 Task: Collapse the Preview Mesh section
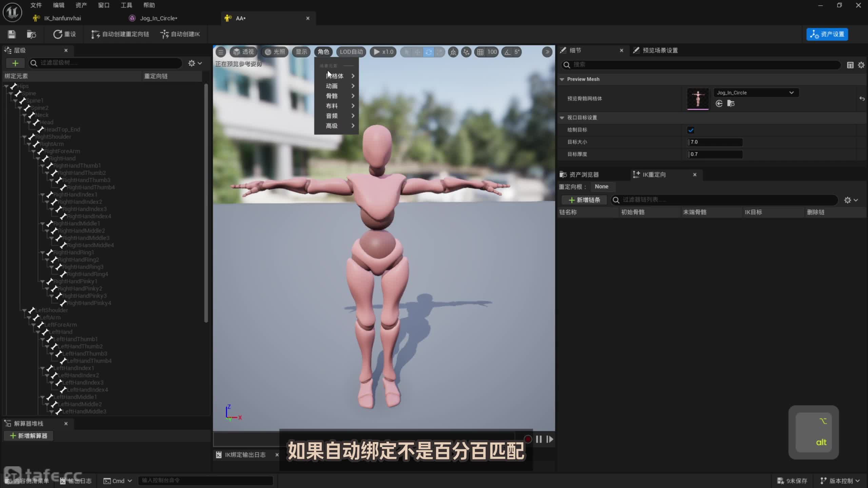[x=562, y=79]
